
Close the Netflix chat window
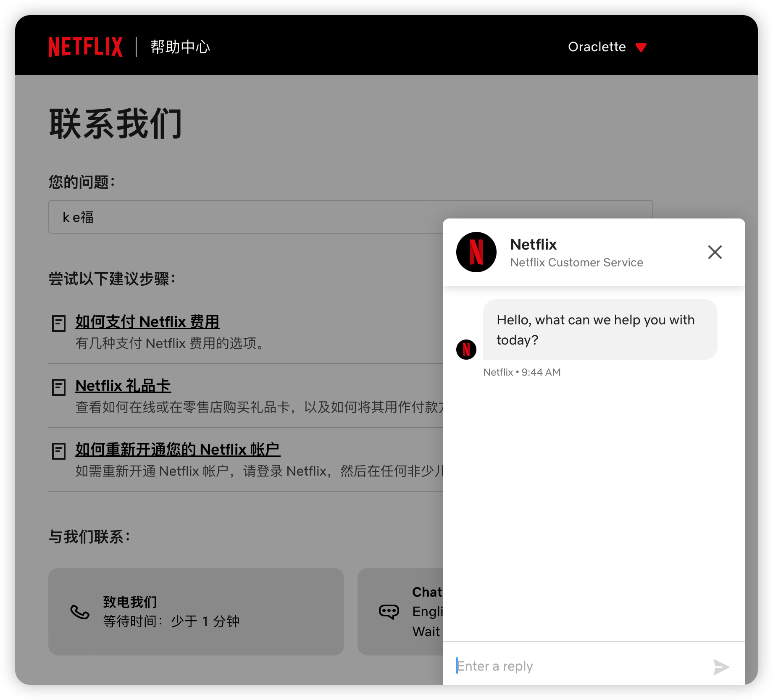point(715,252)
